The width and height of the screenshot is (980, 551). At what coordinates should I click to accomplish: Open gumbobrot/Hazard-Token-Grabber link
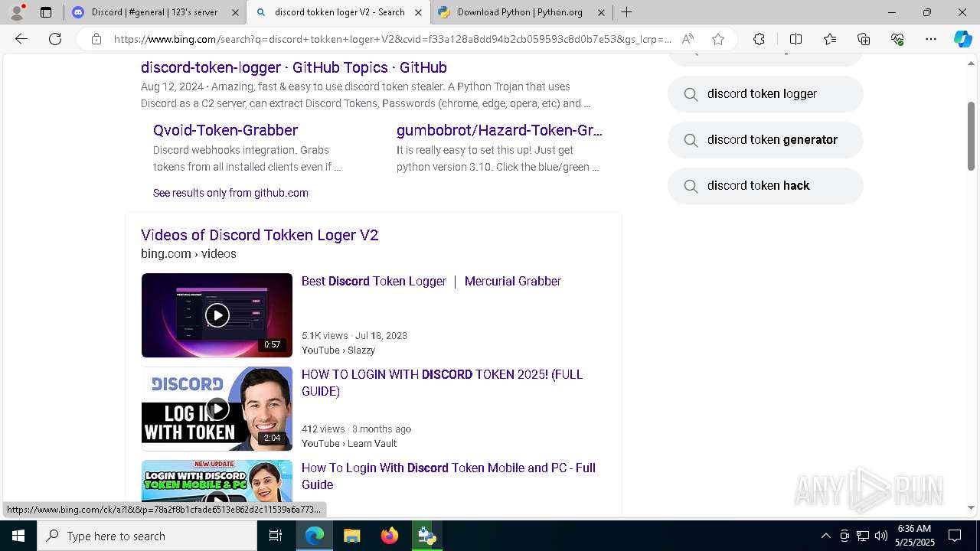click(x=499, y=130)
